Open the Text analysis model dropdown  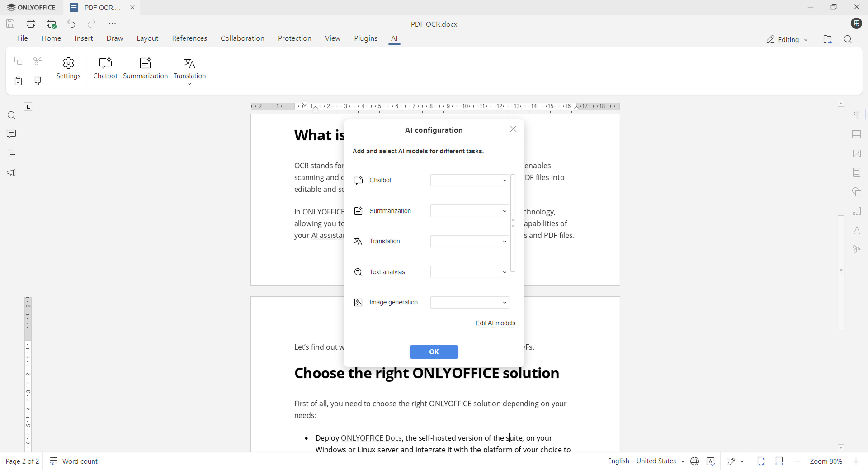[470, 272]
